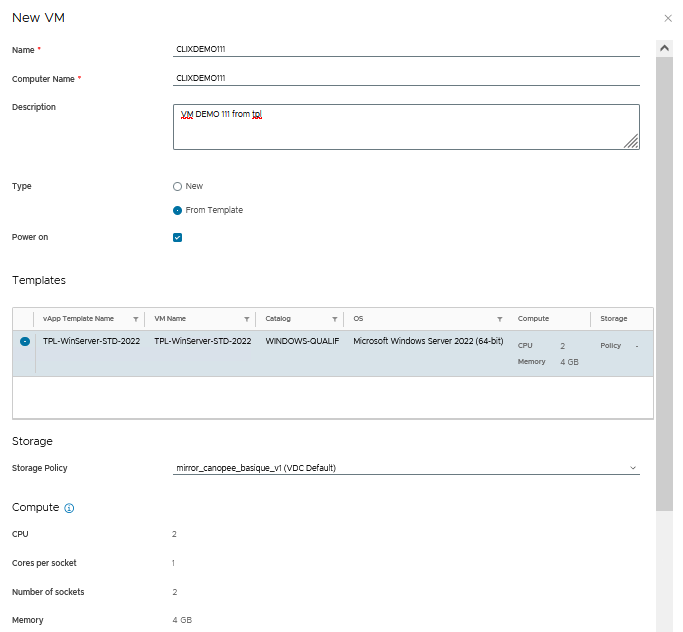Select the From Template radio button

[x=178, y=210]
